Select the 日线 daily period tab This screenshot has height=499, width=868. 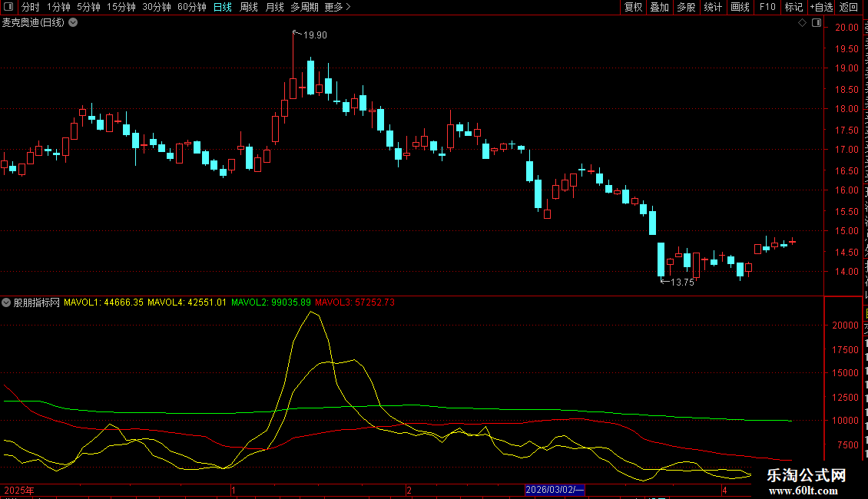223,7
